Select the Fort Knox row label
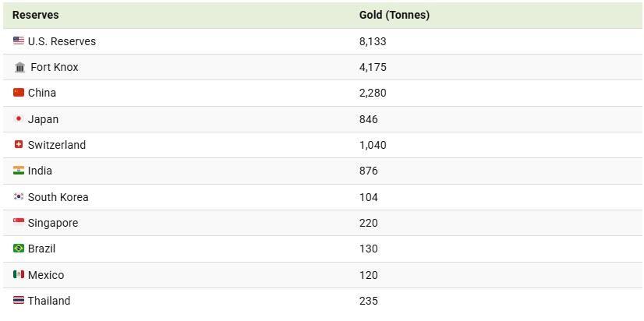 55,67
